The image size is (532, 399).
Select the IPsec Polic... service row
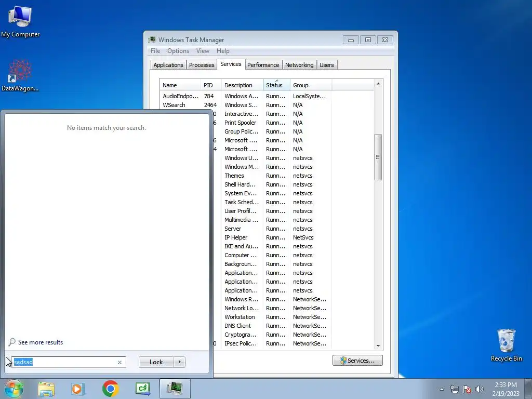[293, 343]
